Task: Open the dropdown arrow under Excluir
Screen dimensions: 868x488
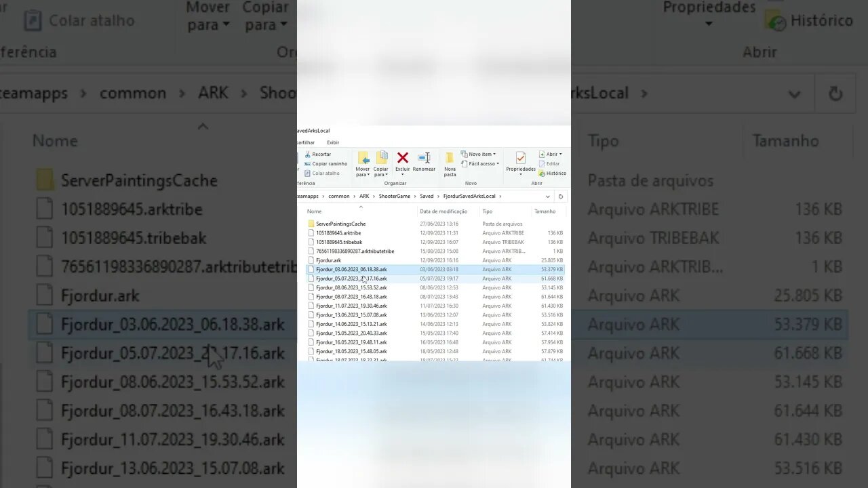Action: pos(403,175)
